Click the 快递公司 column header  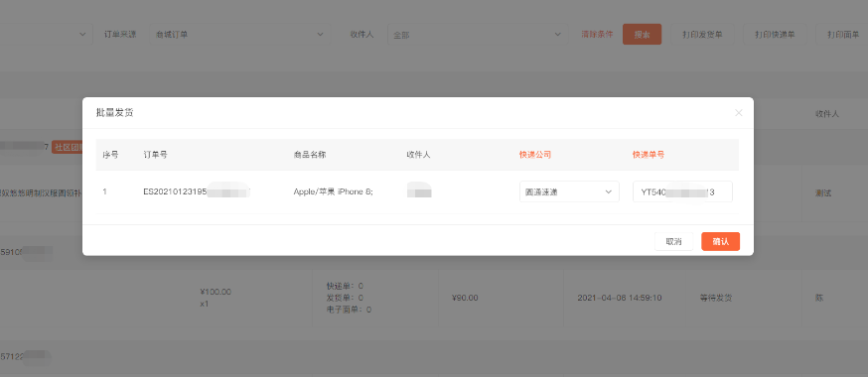click(534, 155)
